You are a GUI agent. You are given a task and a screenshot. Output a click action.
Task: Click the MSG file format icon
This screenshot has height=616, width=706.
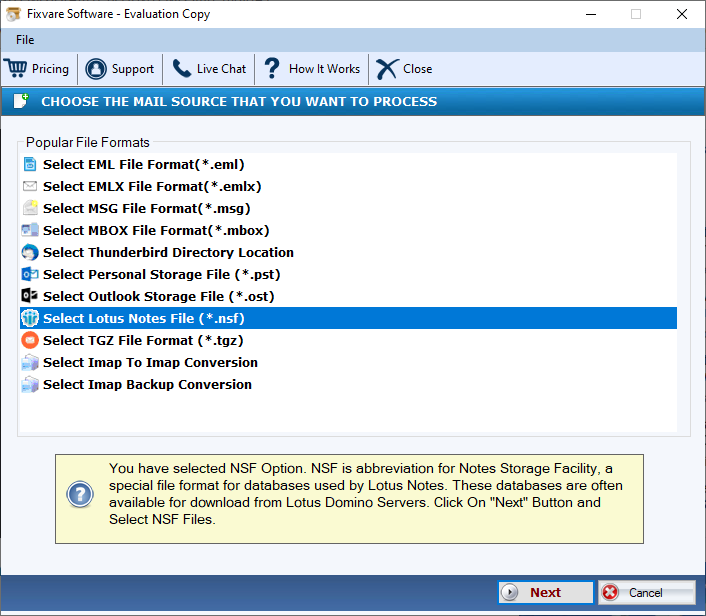click(30, 208)
